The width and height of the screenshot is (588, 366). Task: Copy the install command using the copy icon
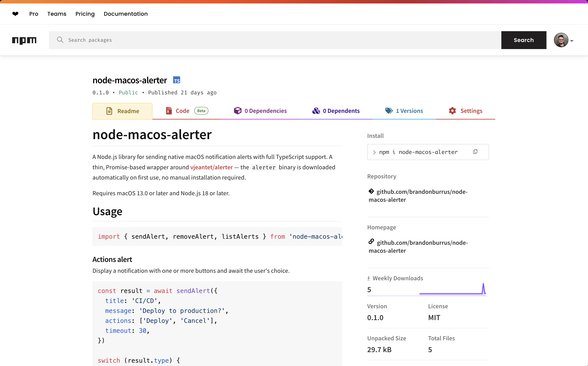475,152
